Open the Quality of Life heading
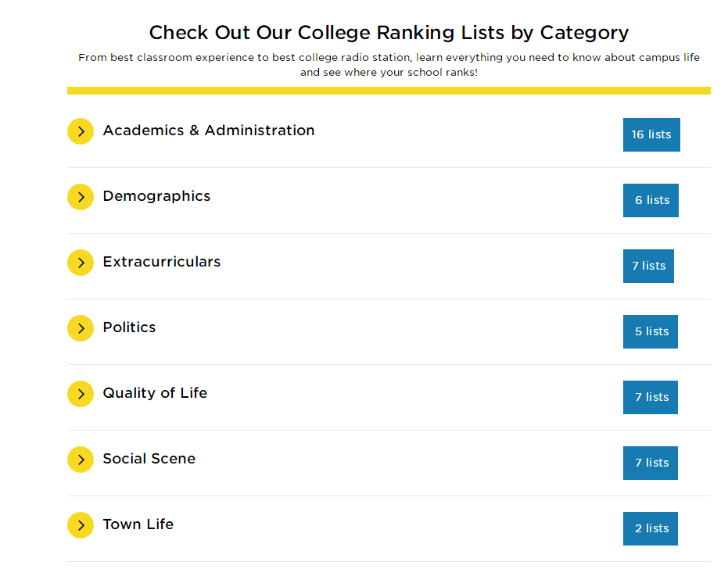The width and height of the screenshot is (728, 576). (155, 393)
